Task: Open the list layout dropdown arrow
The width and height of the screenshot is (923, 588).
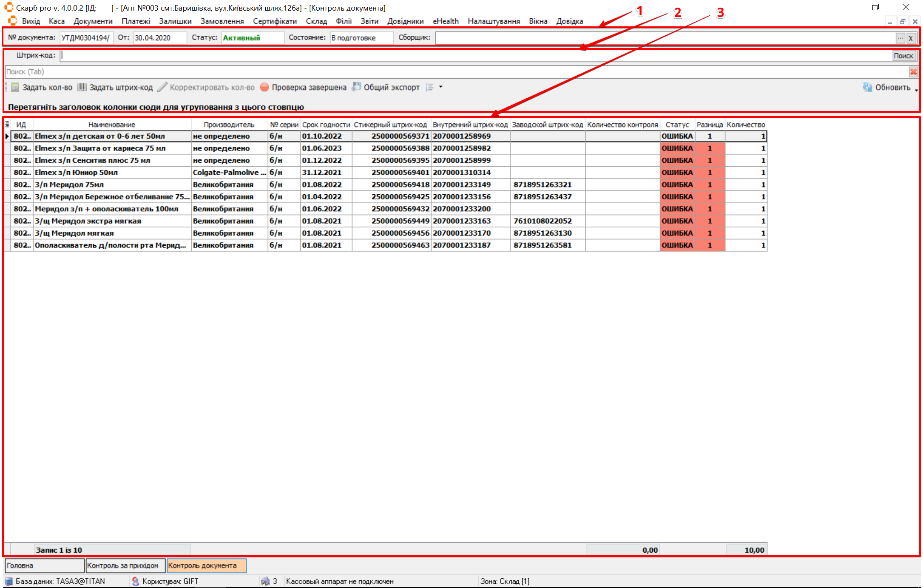Action: point(441,87)
